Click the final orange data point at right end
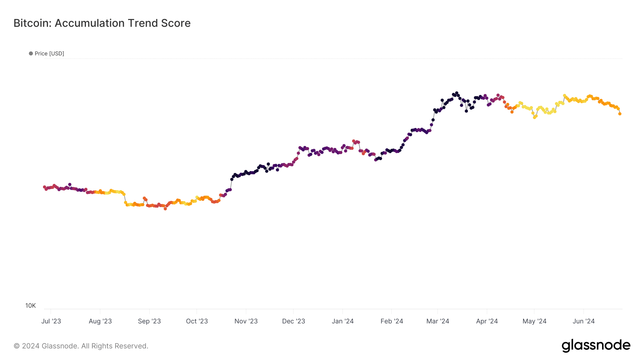The width and height of the screenshot is (644, 362). tap(620, 114)
